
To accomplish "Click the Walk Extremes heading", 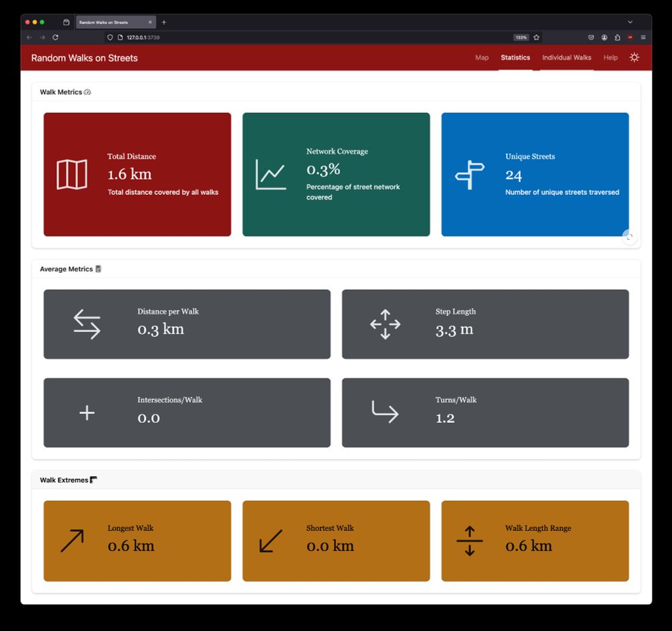I will pyautogui.click(x=64, y=480).
